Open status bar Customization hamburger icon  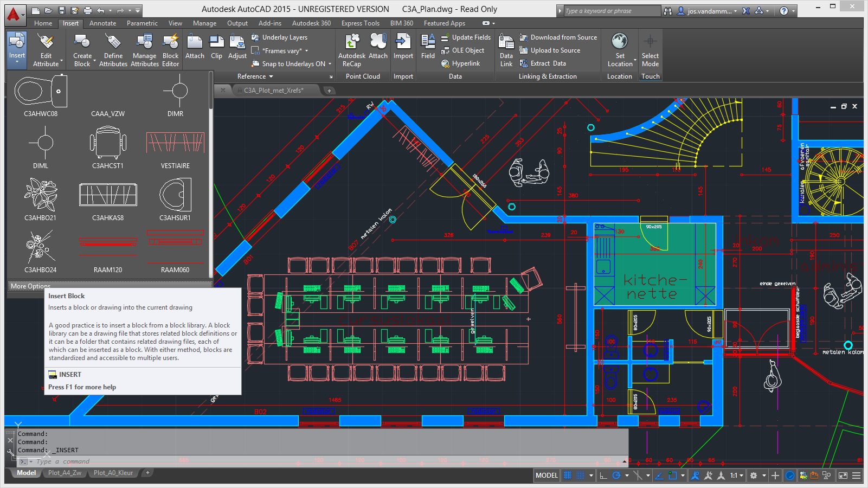(x=857, y=476)
